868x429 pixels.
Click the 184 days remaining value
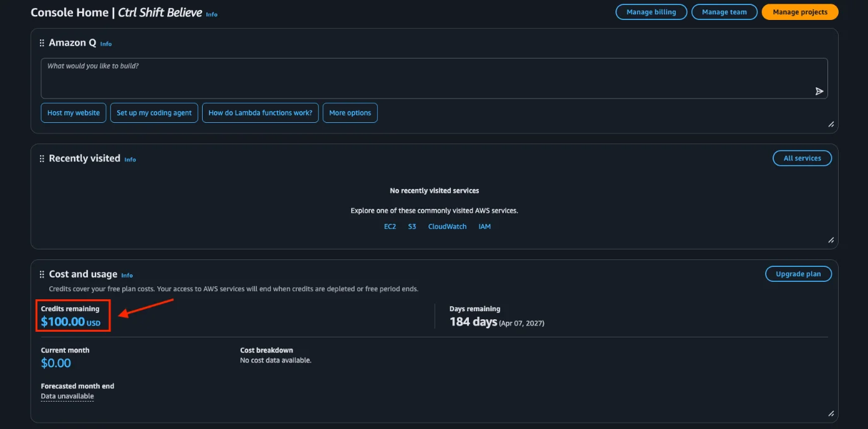473,322
